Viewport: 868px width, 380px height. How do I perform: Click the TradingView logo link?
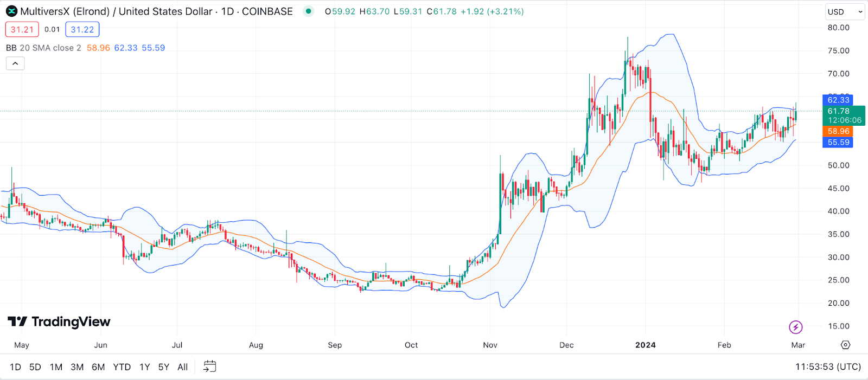(x=59, y=322)
